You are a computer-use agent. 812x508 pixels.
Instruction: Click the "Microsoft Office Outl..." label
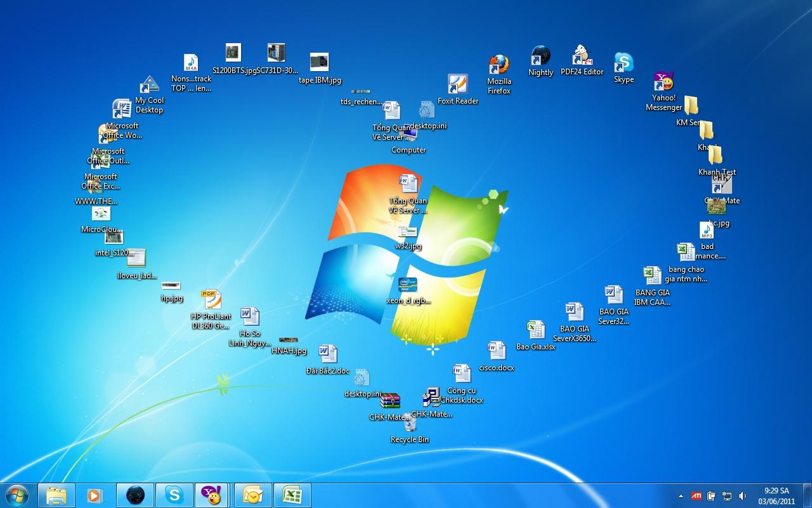coord(108,156)
